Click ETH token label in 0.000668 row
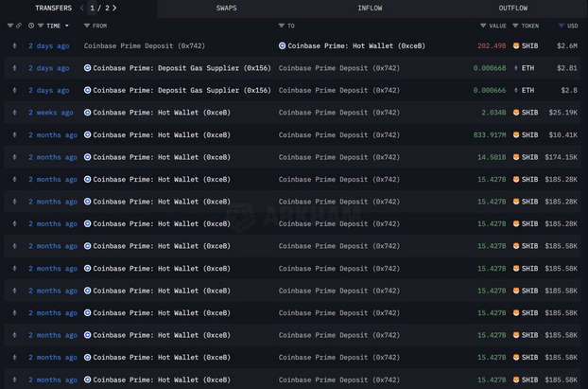This screenshot has height=389, width=588. (527, 68)
